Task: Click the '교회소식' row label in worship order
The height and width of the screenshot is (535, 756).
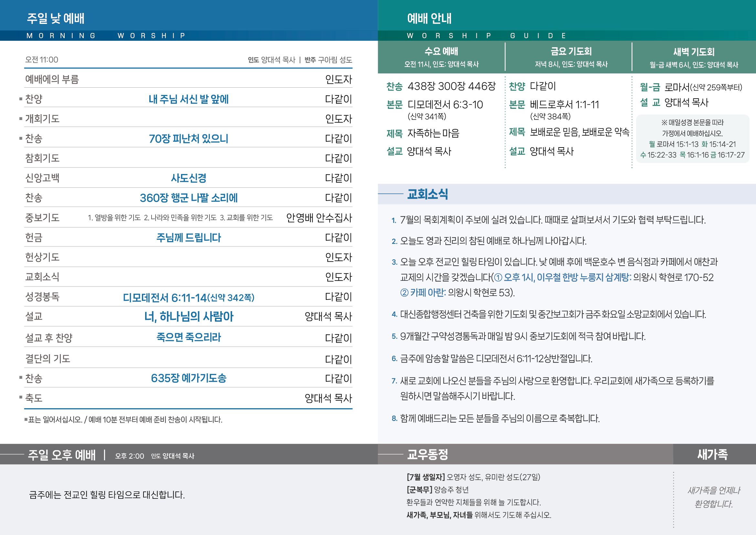Action: pyautogui.click(x=42, y=277)
